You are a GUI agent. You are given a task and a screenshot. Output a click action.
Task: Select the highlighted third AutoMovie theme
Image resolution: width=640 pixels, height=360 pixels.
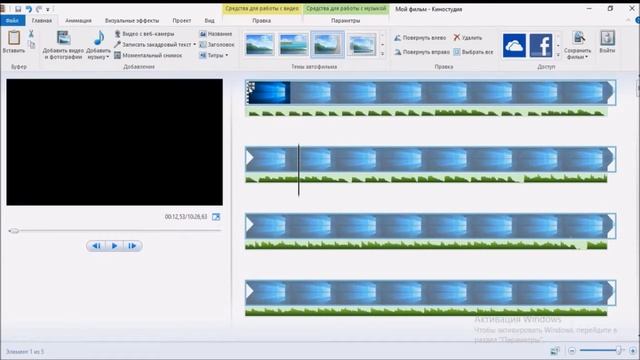coord(327,44)
